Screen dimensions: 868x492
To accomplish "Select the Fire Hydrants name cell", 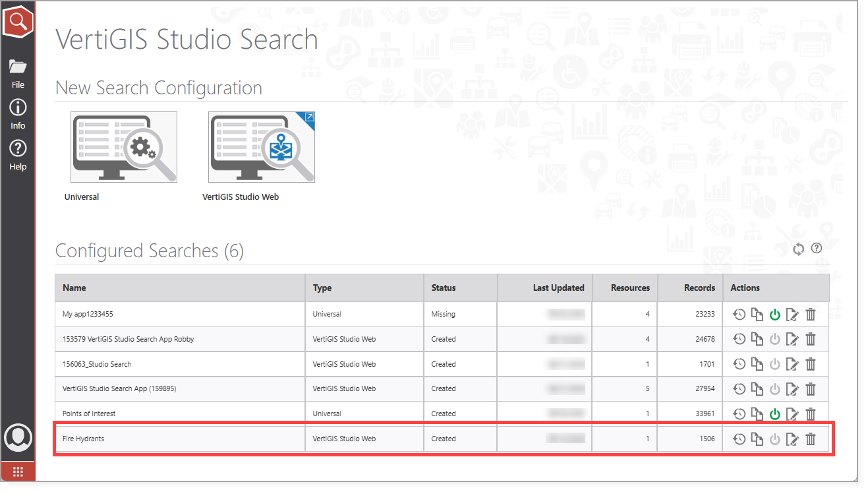I will tap(180, 439).
